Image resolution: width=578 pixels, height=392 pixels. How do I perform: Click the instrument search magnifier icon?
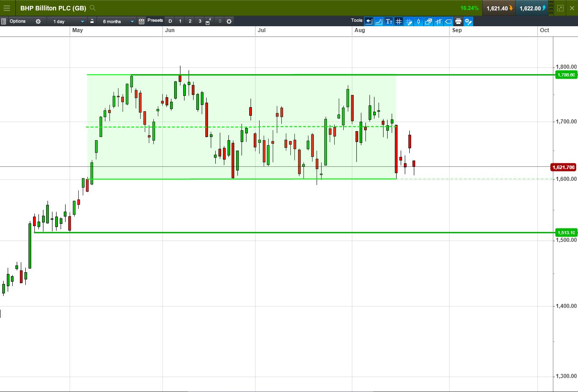coord(93,8)
